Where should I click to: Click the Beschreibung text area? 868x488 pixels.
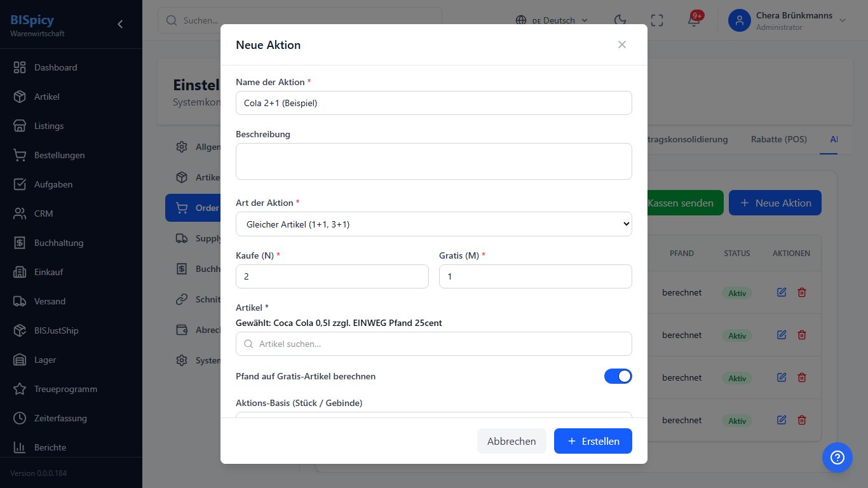434,161
